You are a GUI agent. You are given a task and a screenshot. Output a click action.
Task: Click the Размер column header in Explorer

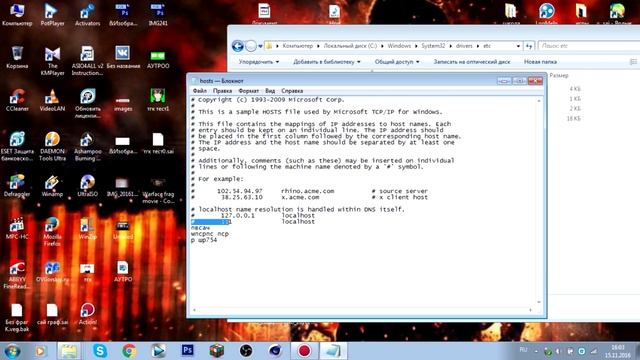pyautogui.click(x=559, y=76)
